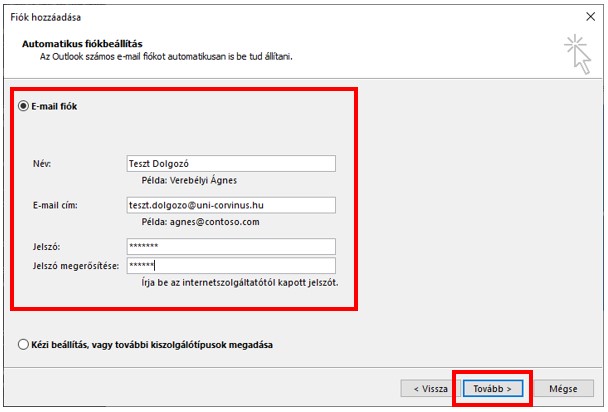Cancel with the Mégse button
The image size is (608, 412).
563,388
